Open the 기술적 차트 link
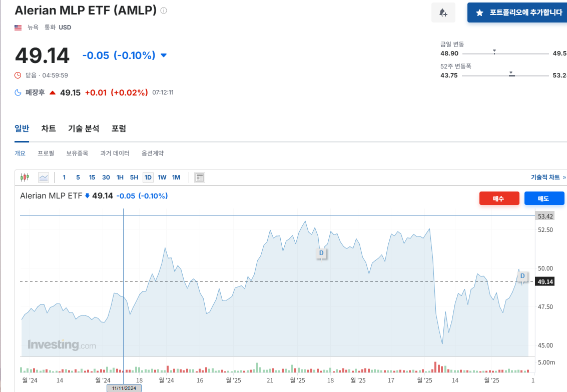The height and width of the screenshot is (392, 567). (546, 177)
